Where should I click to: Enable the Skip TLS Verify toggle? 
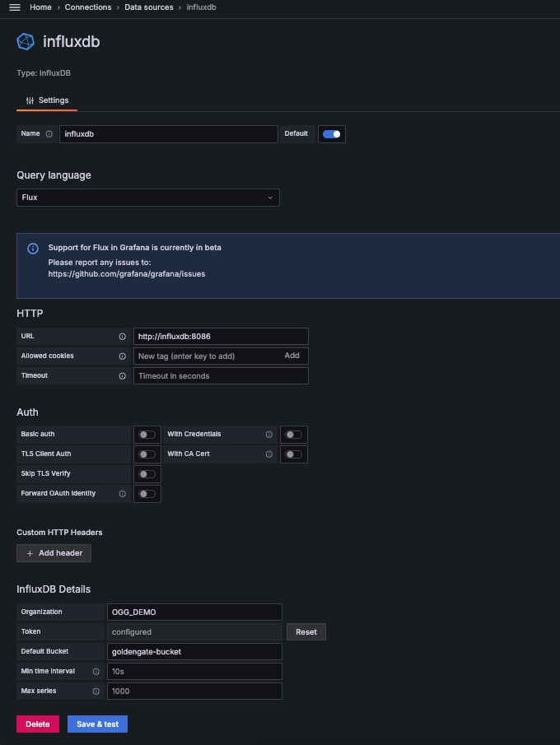click(147, 474)
